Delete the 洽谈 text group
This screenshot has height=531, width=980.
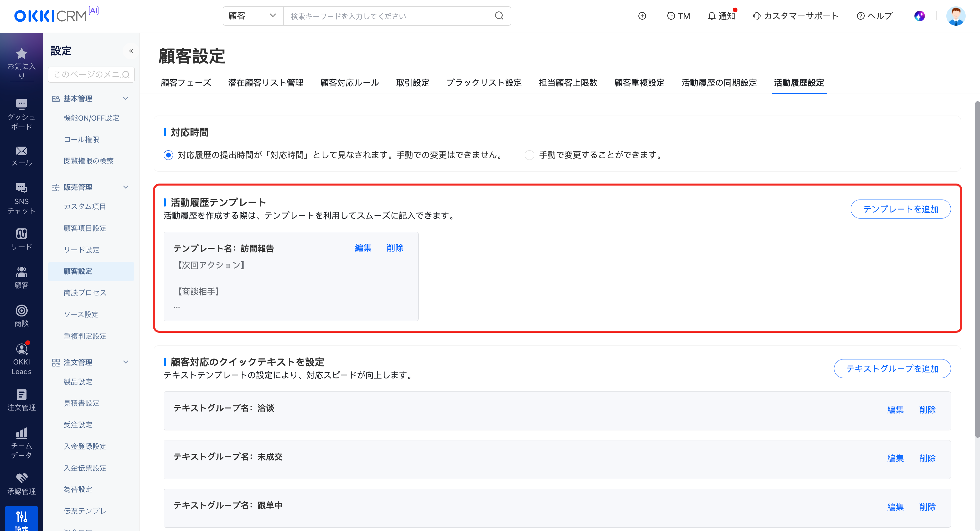tap(927, 410)
